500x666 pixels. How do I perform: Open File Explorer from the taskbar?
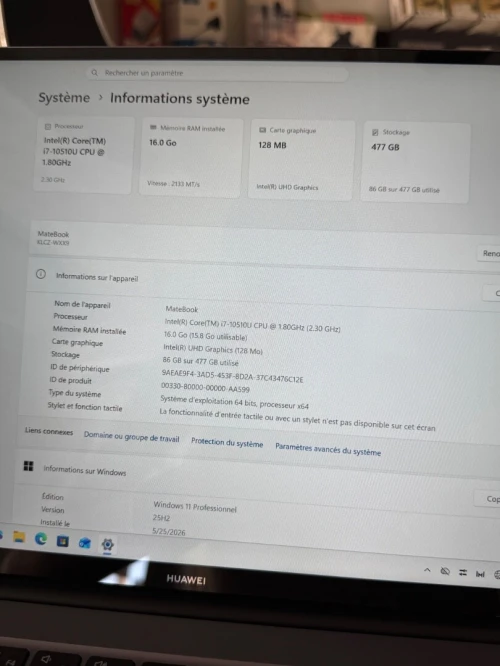click(x=19, y=537)
